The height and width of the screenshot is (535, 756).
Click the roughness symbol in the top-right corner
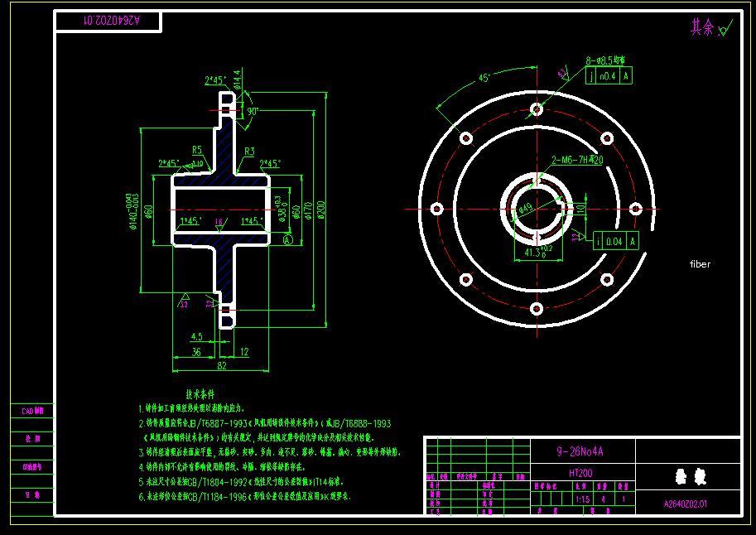723,30
